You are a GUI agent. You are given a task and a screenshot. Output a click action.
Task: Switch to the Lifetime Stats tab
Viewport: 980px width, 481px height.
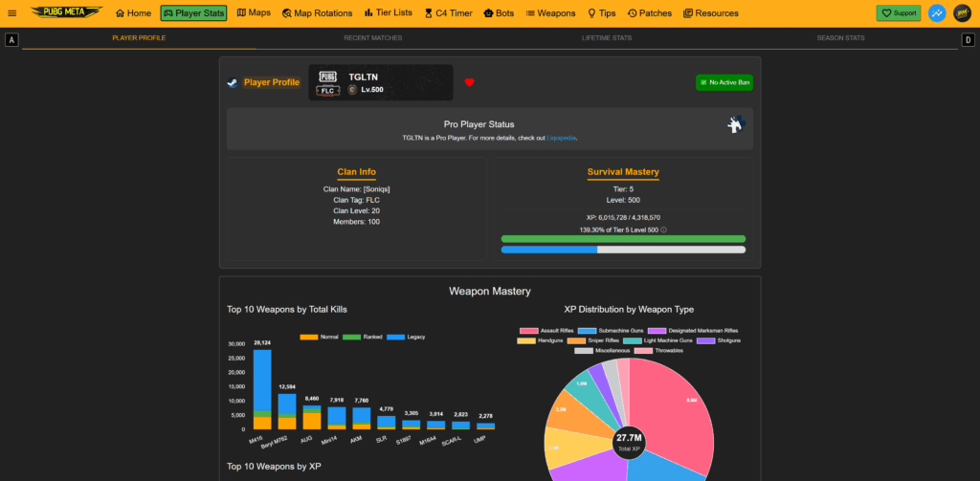[607, 38]
